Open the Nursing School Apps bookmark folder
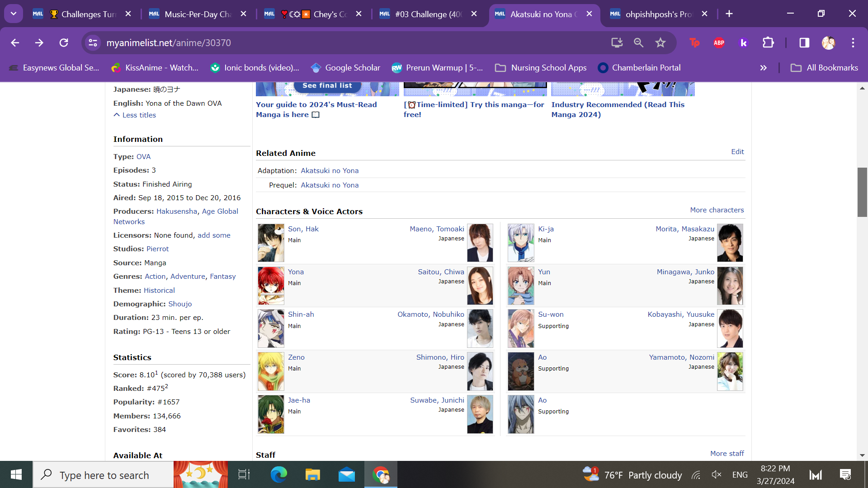This screenshot has width=868, height=488. tap(541, 68)
